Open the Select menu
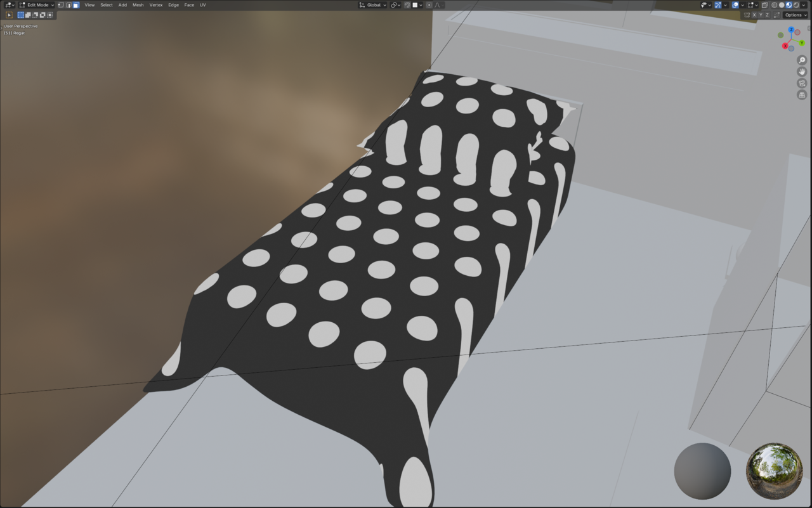Viewport: 812px width, 508px height. (x=107, y=5)
